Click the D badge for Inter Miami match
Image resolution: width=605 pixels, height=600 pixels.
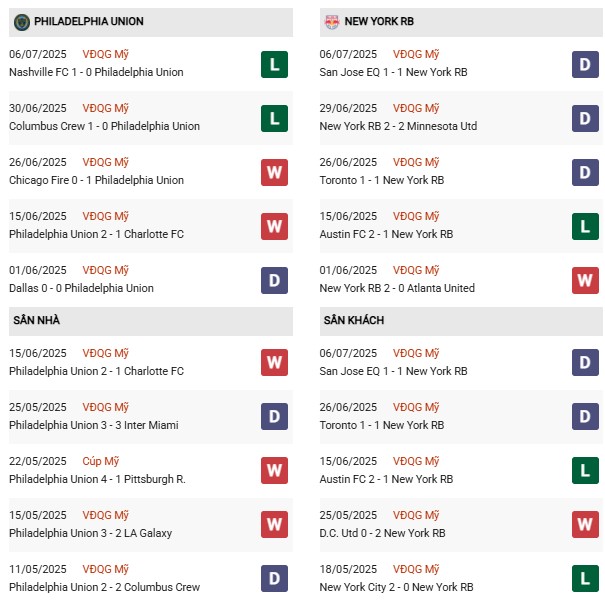pos(275,416)
